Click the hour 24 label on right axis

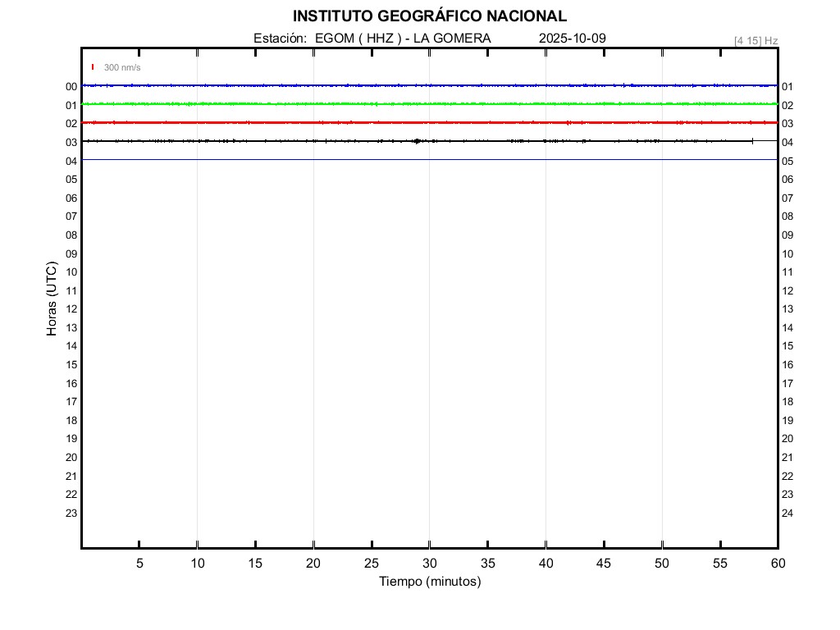787,514
